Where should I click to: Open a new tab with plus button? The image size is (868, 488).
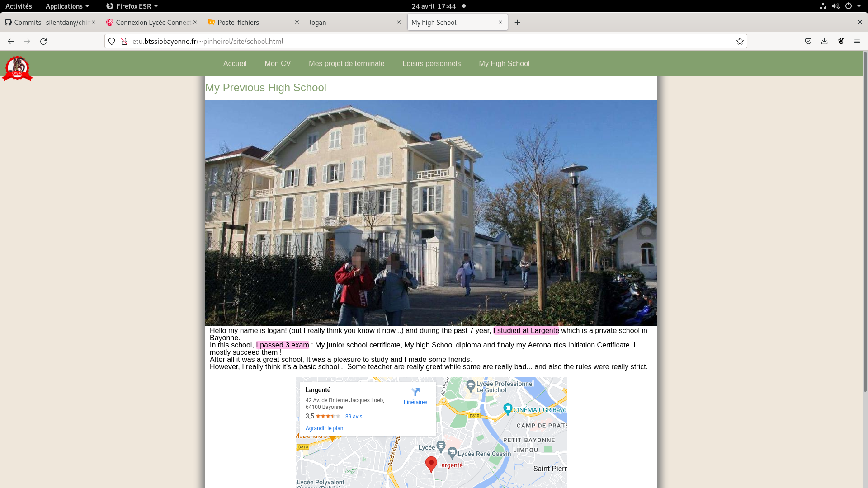pos(517,23)
